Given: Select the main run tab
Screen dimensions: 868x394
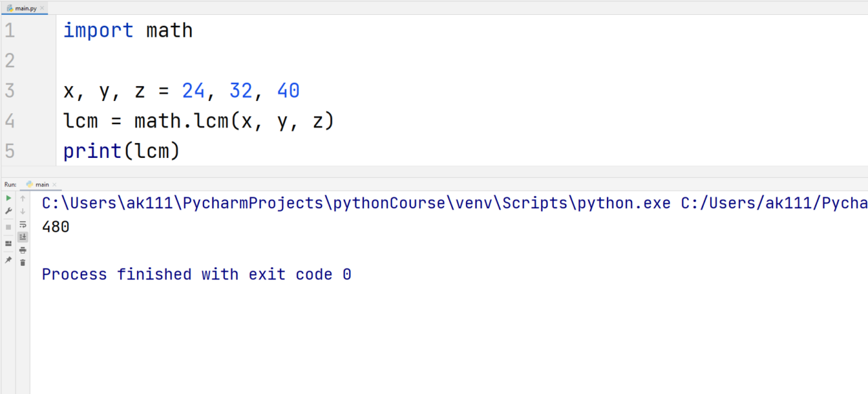Looking at the screenshot, I should [42, 184].
